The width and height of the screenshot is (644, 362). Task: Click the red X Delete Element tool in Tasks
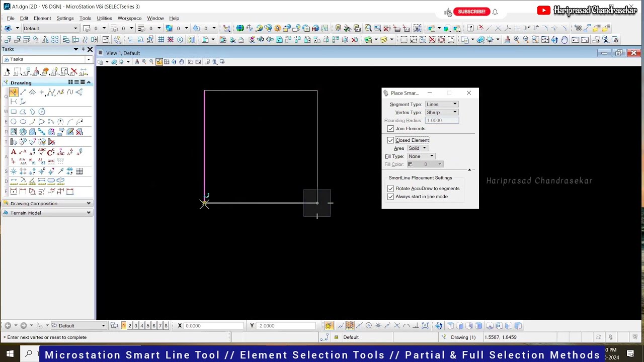74,72
